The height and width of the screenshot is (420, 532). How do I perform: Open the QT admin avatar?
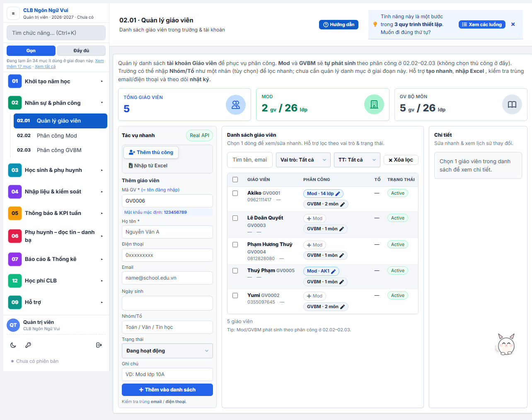tap(13, 325)
